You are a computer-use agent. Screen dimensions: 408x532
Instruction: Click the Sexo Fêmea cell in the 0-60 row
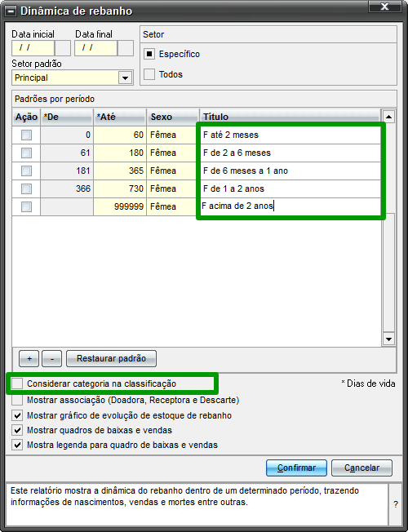point(173,135)
